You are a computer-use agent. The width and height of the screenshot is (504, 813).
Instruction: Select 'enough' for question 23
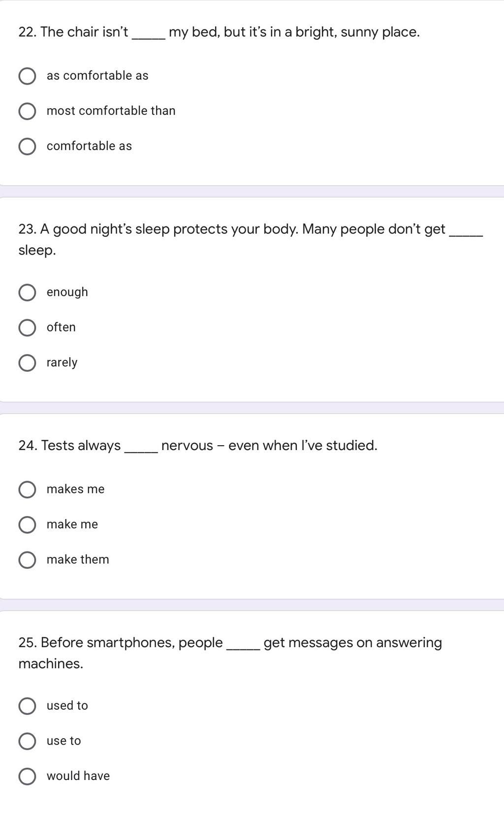click(27, 293)
